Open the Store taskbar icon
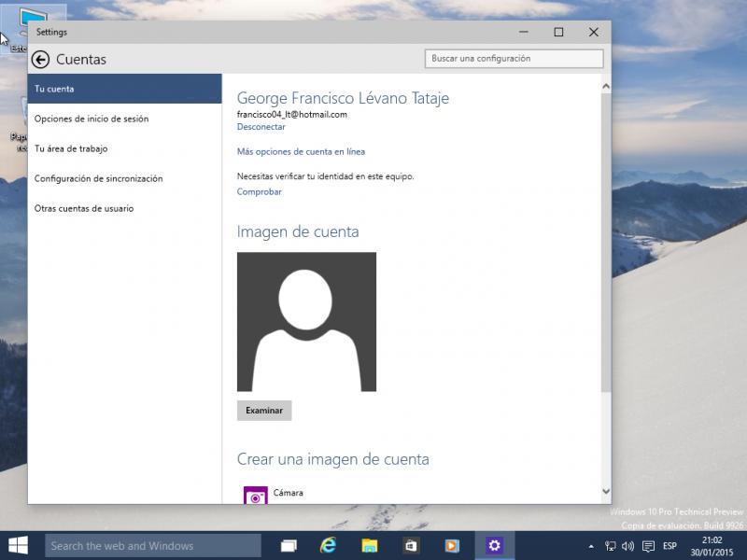The width and height of the screenshot is (747, 560). pyautogui.click(x=410, y=546)
